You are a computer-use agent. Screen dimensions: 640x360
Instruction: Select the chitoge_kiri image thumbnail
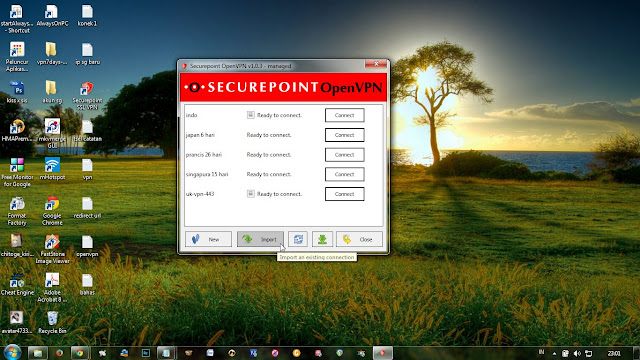pyautogui.click(x=17, y=246)
